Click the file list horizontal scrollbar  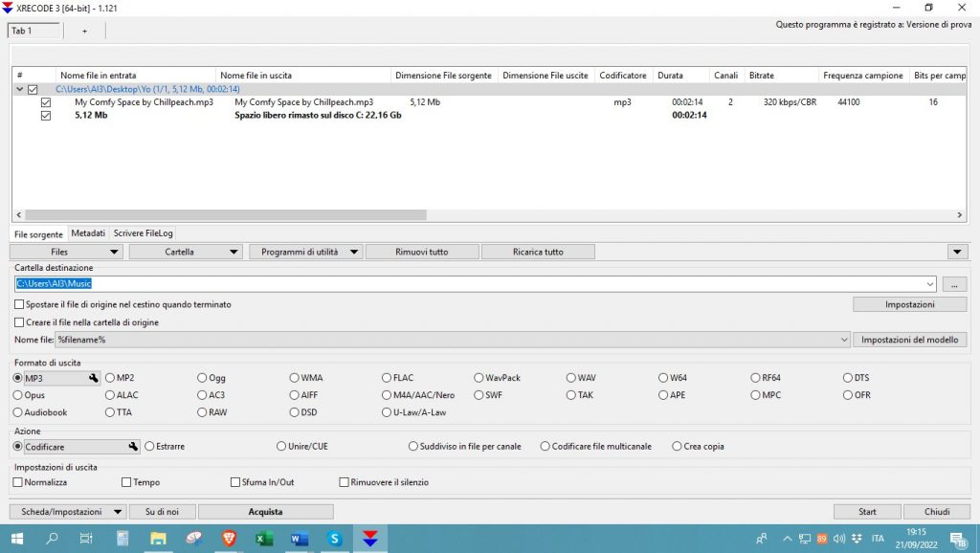[x=479, y=215]
